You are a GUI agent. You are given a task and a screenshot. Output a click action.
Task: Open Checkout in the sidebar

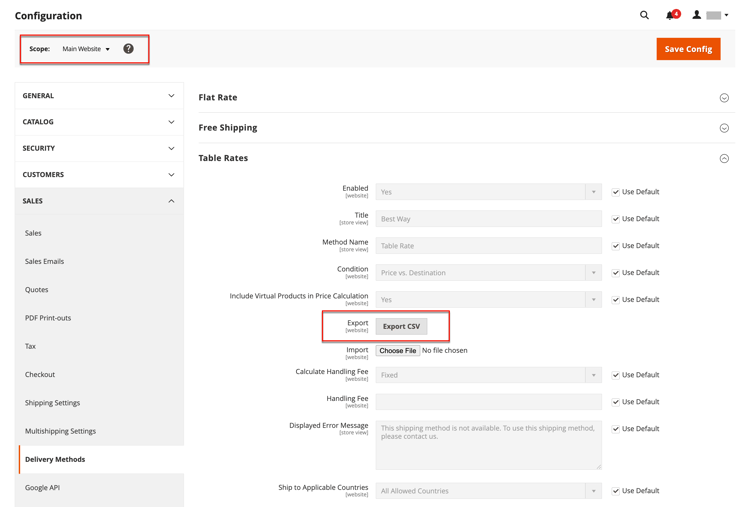pyautogui.click(x=40, y=374)
